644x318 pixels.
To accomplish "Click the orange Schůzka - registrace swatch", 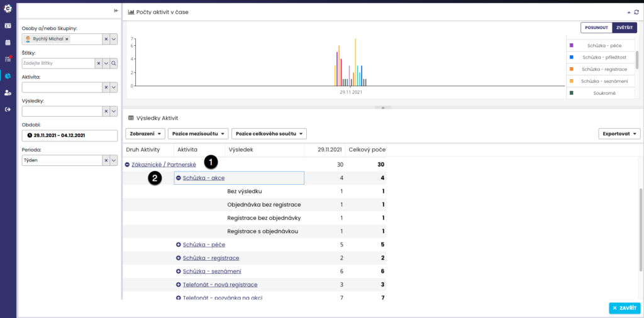I will 571,69.
